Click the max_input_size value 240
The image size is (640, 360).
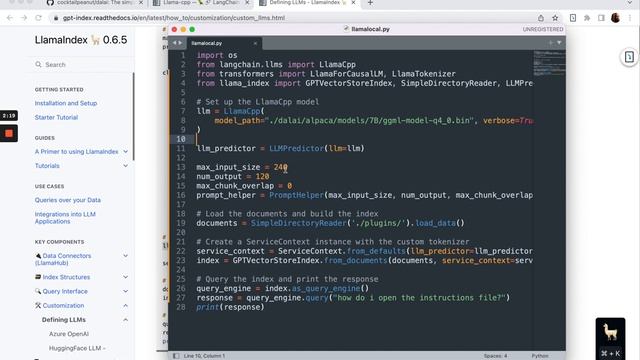click(280, 167)
